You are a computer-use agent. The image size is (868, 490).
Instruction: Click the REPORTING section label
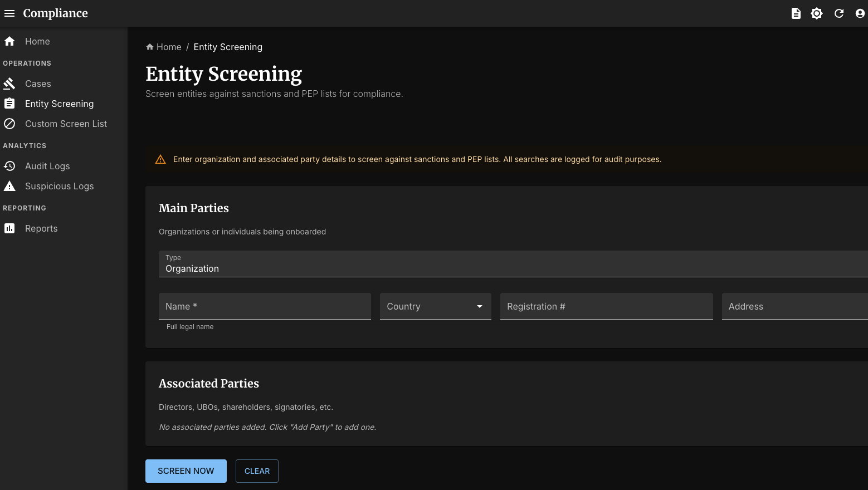pyautogui.click(x=25, y=208)
